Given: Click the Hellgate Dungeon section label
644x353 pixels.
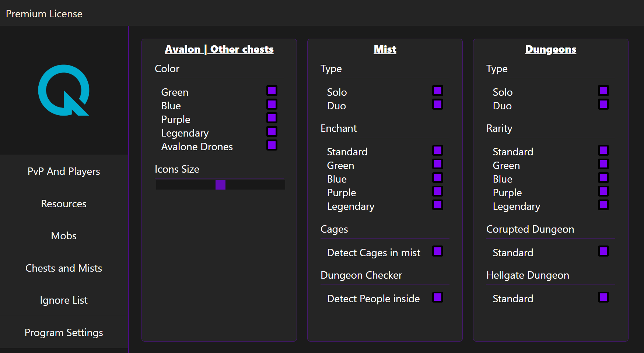Looking at the screenshot, I should point(528,275).
